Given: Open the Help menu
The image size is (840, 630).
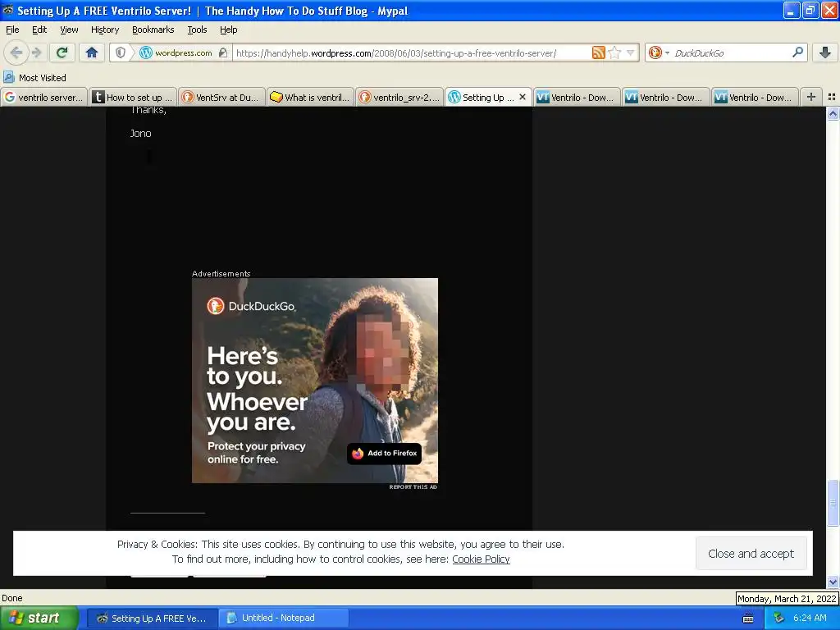Looking at the screenshot, I should point(228,30).
